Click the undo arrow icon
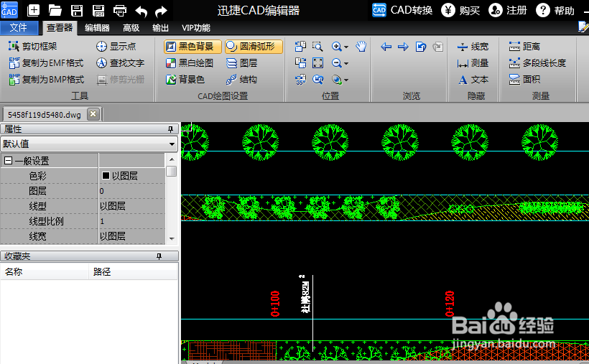589x364 pixels. point(142,11)
